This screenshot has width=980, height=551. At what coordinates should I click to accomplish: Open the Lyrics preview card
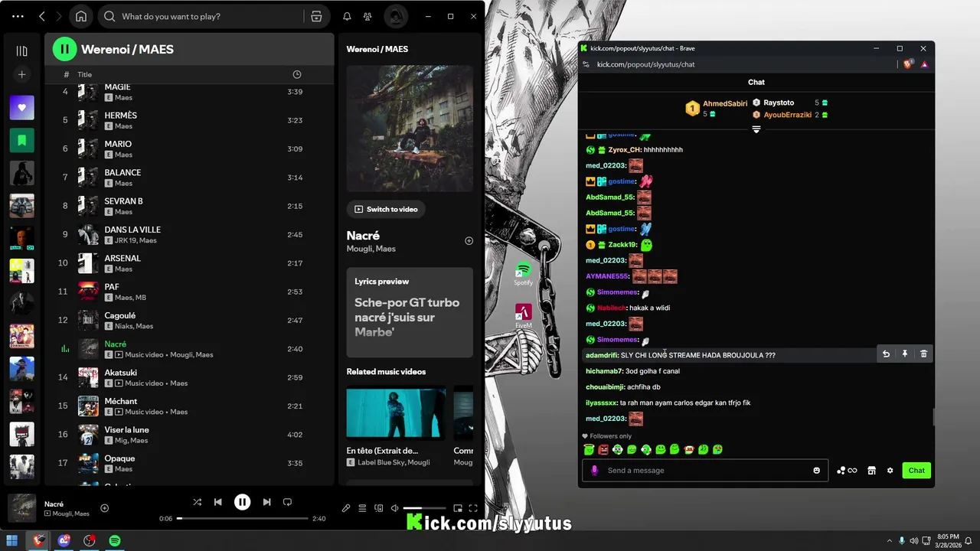tap(410, 312)
